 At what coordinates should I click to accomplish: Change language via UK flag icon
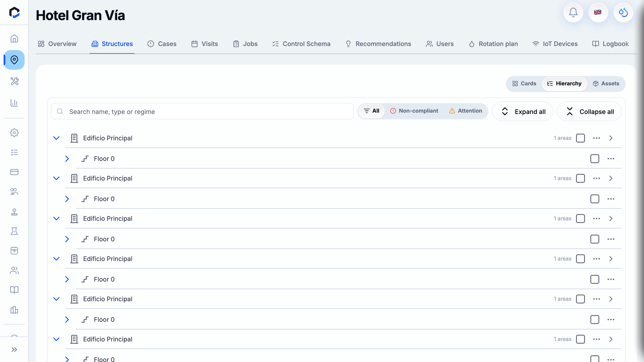(598, 13)
